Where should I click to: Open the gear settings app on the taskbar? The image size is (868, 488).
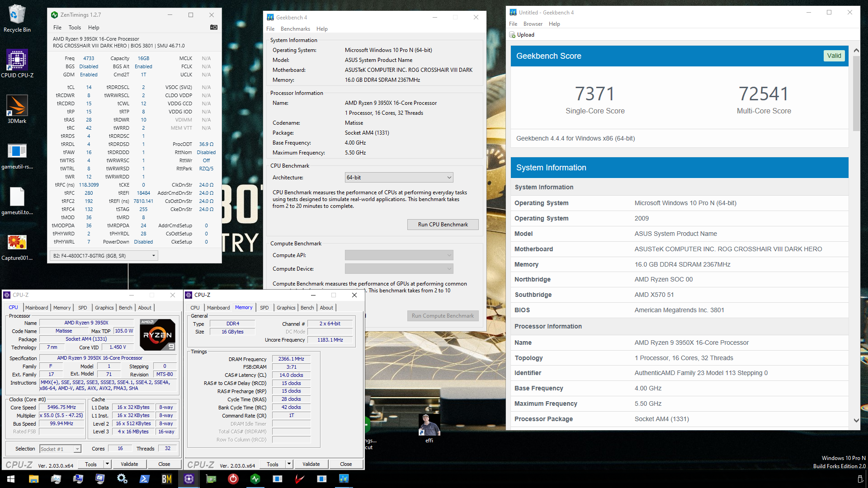[x=122, y=479]
